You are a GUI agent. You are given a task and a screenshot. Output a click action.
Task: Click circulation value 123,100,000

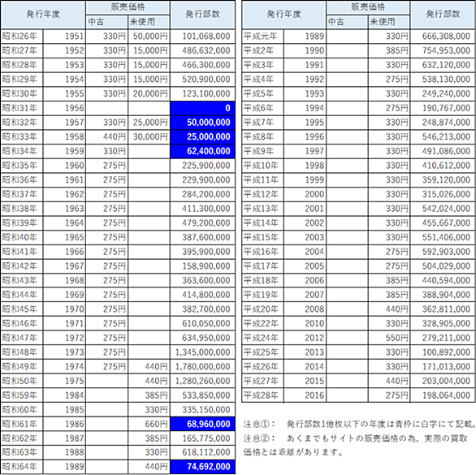(x=202, y=94)
